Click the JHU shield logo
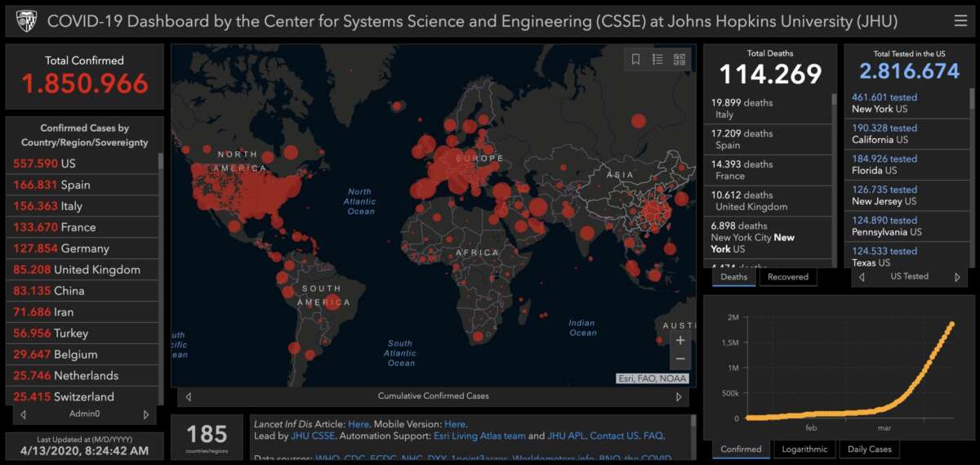Viewport: 980px width, 465px height. [25, 21]
